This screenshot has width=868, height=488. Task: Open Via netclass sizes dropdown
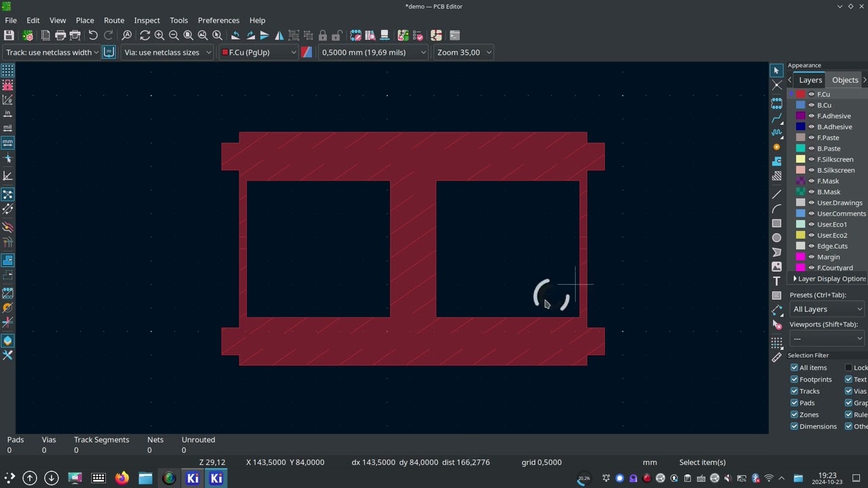tap(167, 52)
